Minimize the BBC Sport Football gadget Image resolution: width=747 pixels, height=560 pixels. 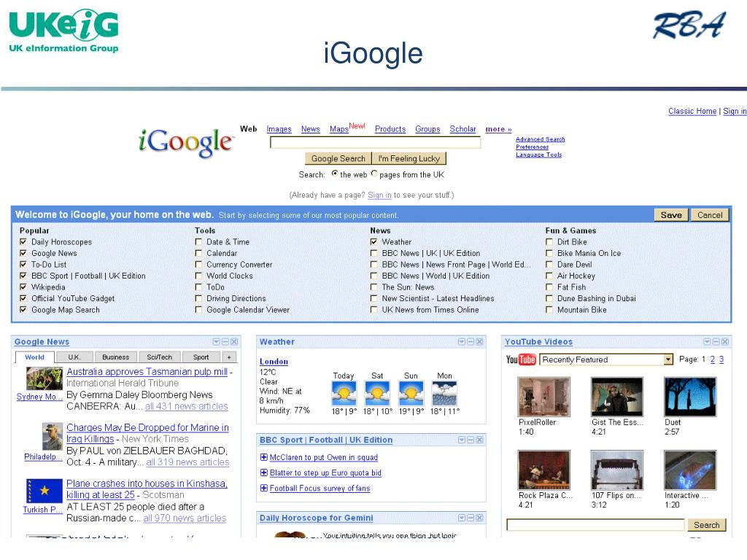point(471,440)
